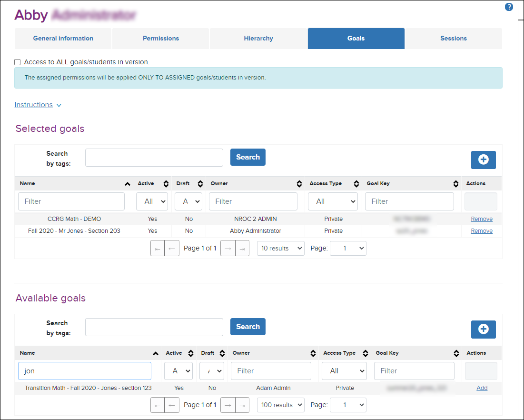The height and width of the screenshot is (420, 524).
Task: Click Name filter containing 'jon'
Action: pyautogui.click(x=85, y=371)
